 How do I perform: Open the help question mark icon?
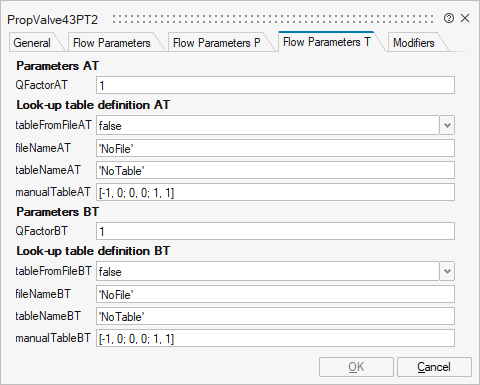click(x=449, y=18)
